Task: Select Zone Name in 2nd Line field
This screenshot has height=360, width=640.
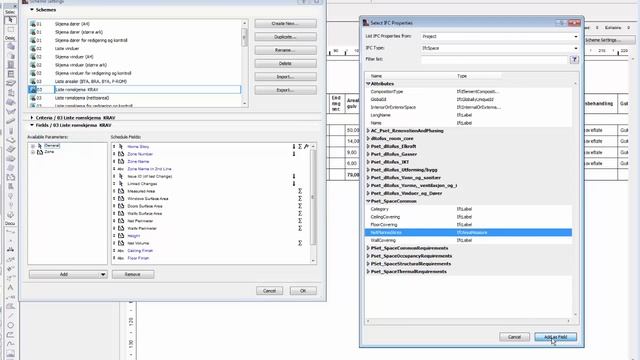Action: point(149,169)
